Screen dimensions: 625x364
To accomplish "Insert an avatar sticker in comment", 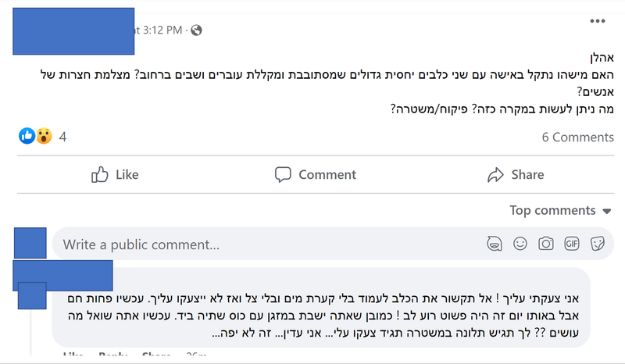I will (495, 244).
